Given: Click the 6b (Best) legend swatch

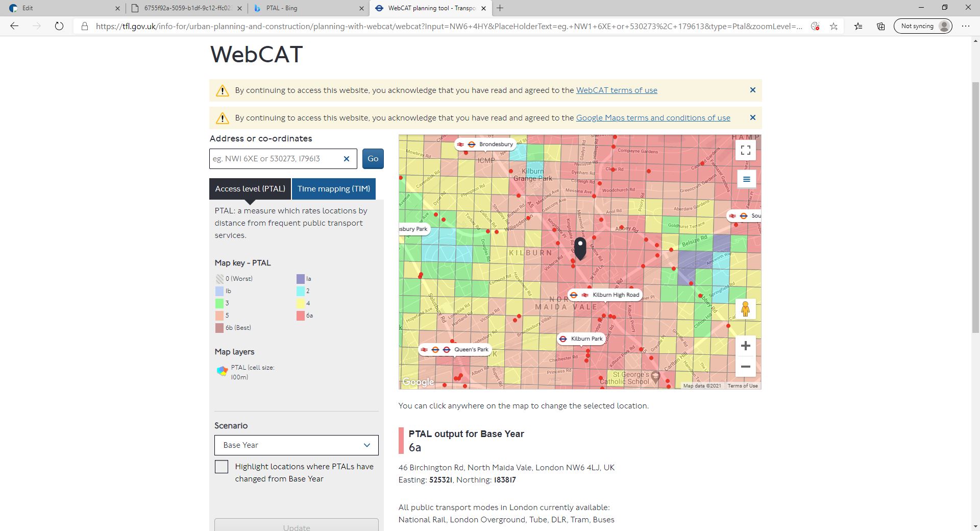Looking at the screenshot, I should pos(219,328).
